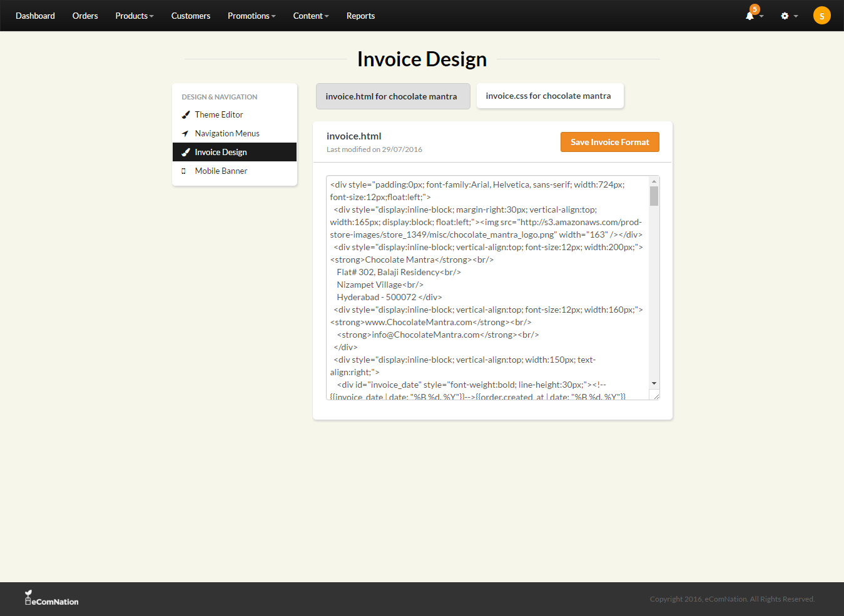
Task: Go to Orders
Action: 85,16
